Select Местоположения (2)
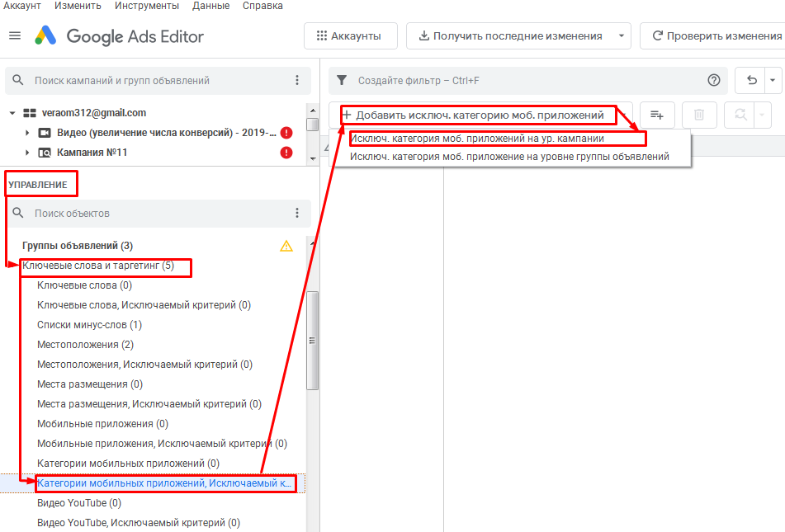Image resolution: width=785 pixels, height=532 pixels. [x=86, y=344]
